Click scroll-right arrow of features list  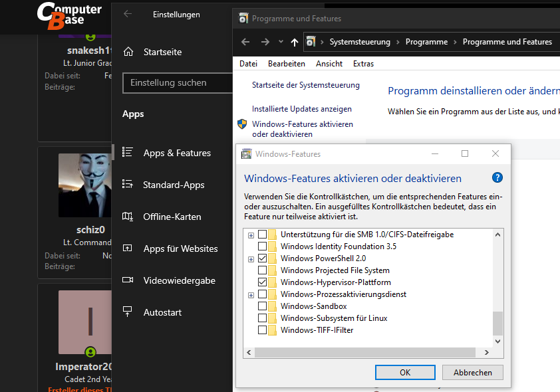coord(486,352)
